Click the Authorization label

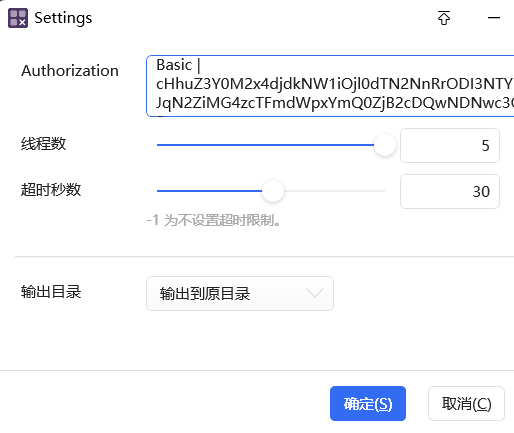point(70,71)
